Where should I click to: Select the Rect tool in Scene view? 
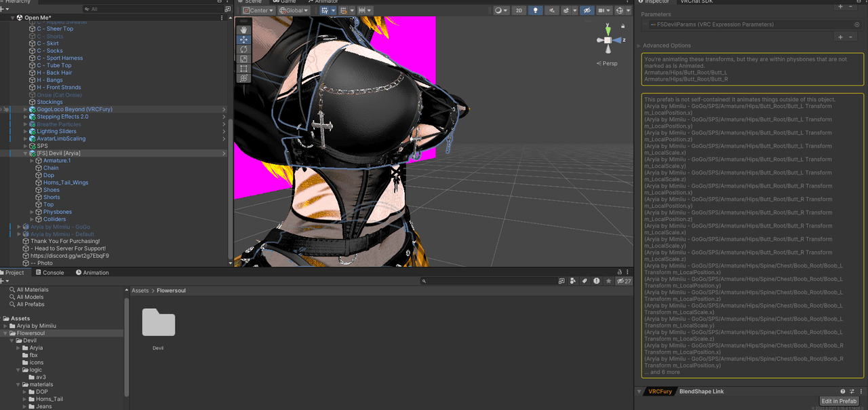point(243,69)
